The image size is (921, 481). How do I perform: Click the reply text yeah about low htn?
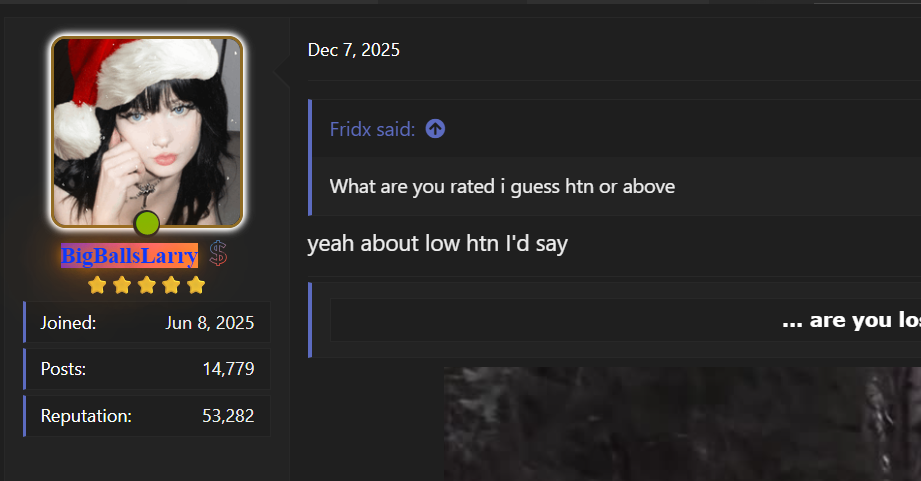click(438, 244)
